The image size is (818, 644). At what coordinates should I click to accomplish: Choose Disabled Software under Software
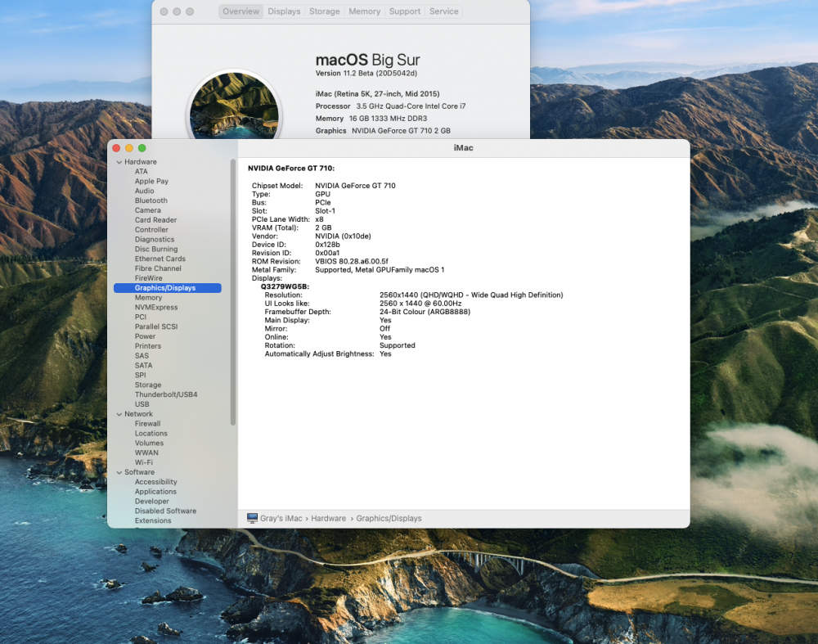pyautogui.click(x=165, y=511)
